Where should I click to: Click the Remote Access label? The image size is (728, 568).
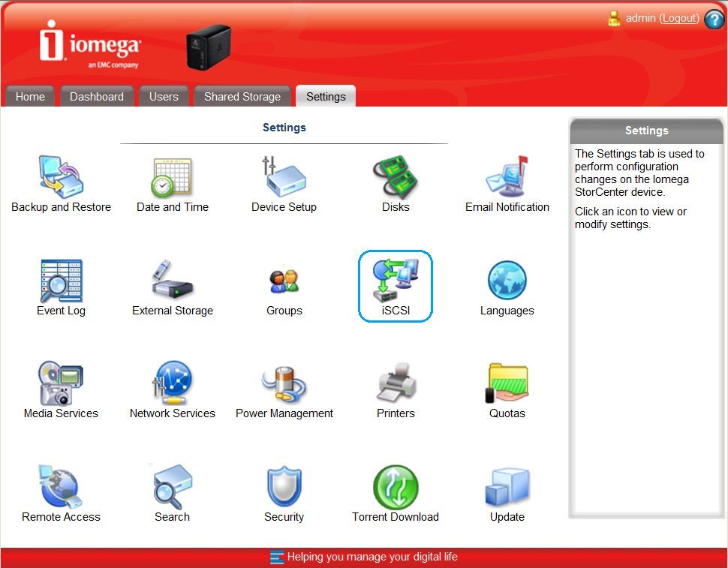61,517
